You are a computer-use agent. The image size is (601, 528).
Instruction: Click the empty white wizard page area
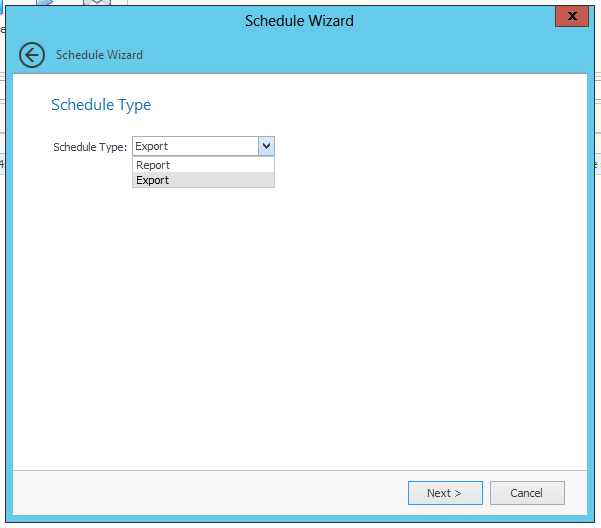point(300,320)
